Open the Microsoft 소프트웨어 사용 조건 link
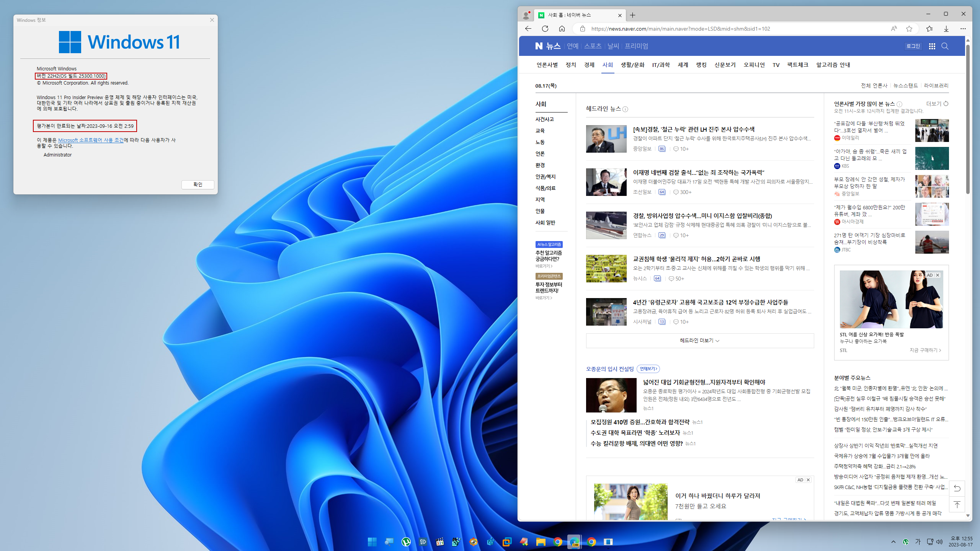Screen dimensions: 980x551 91,140
